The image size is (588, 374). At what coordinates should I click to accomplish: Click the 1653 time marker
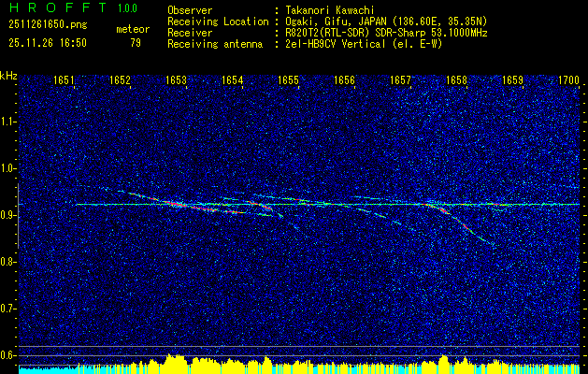click(177, 80)
